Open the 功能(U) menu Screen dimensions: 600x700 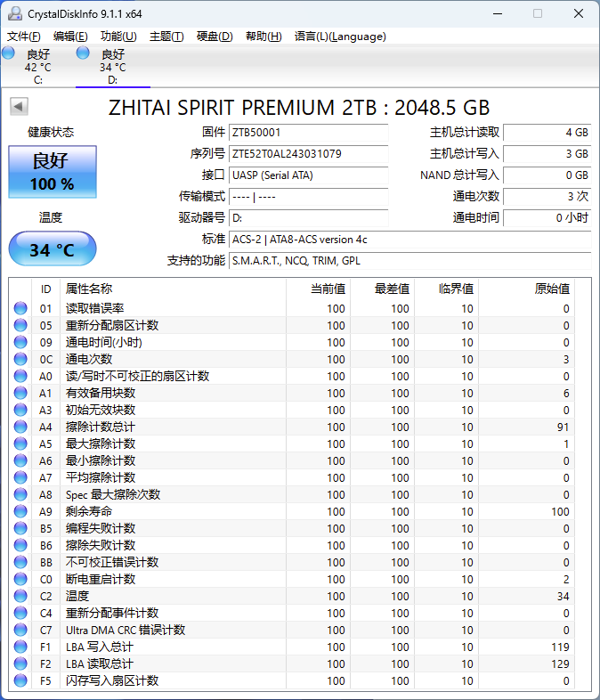point(118,37)
